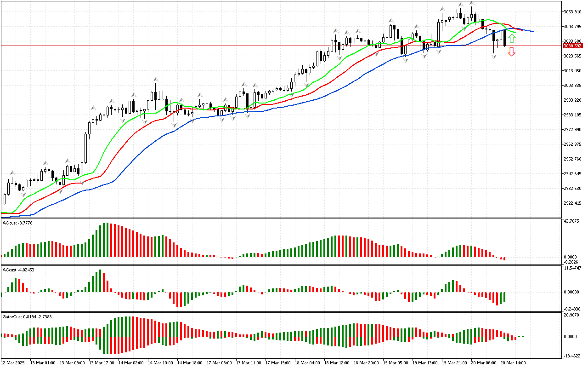Click the AOcust -3.7778 indicator label

(x=17, y=223)
